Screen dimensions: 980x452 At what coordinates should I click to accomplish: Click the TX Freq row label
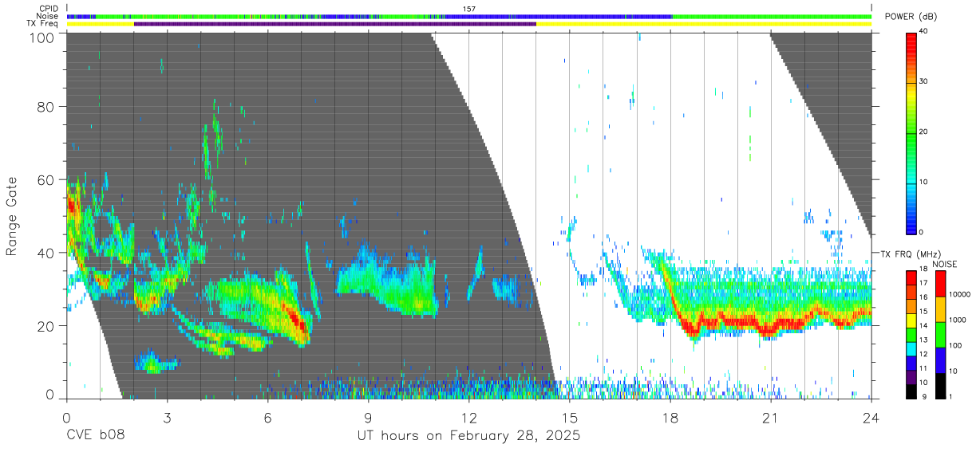pos(42,23)
